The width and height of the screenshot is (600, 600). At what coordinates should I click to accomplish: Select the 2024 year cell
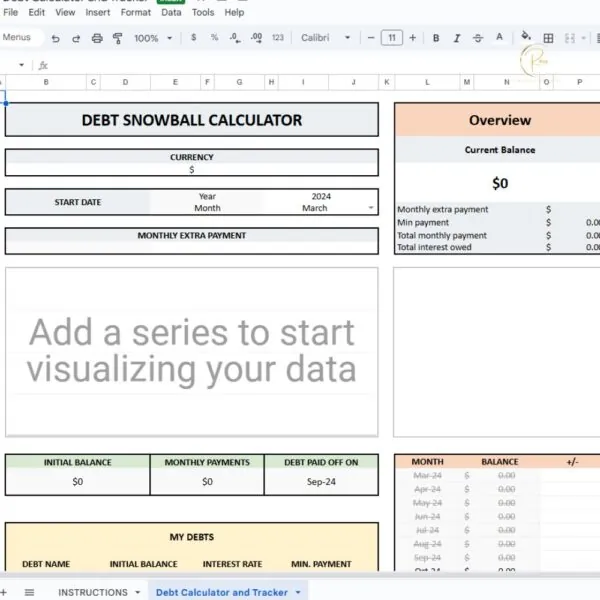coord(321,196)
